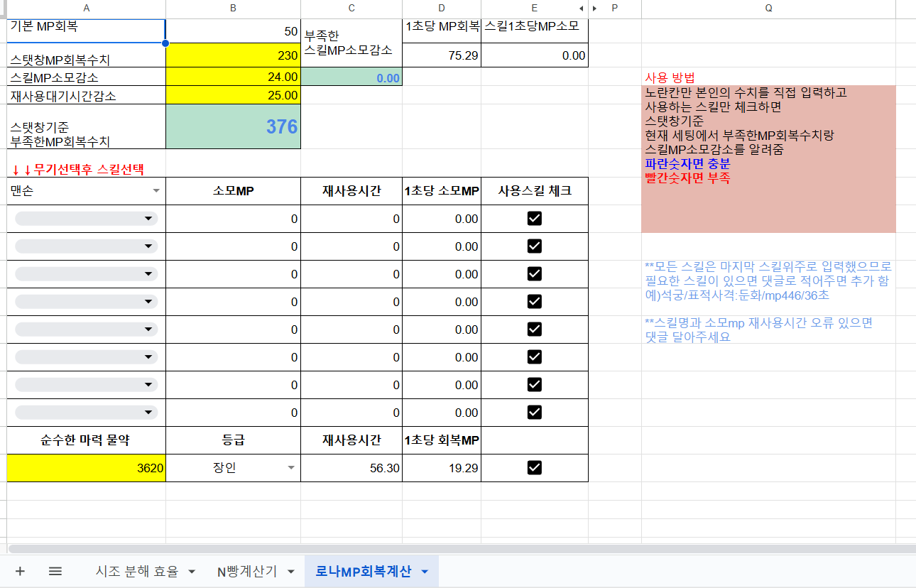This screenshot has height=588, width=916.
Task: Click the 소모MP column heading cell
Action: pos(234,191)
